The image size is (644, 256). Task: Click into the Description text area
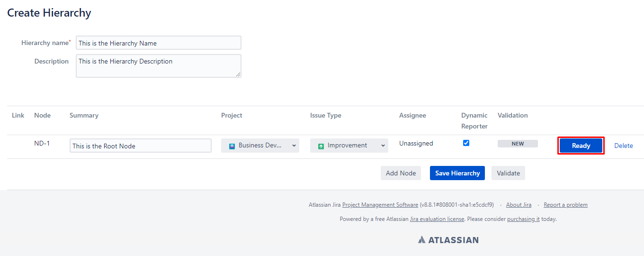tap(158, 65)
